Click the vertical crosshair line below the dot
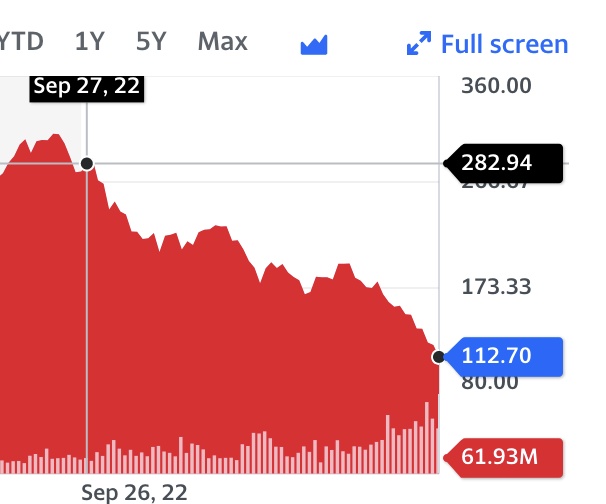The image size is (606, 504). pyautogui.click(x=87, y=300)
